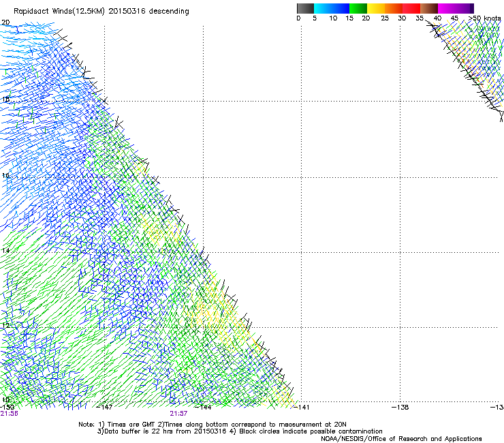Click the 'Times are GMT' note line

(x=212, y=425)
